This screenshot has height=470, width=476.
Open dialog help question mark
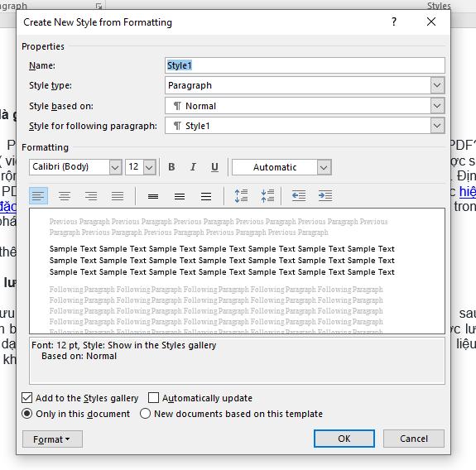click(394, 22)
